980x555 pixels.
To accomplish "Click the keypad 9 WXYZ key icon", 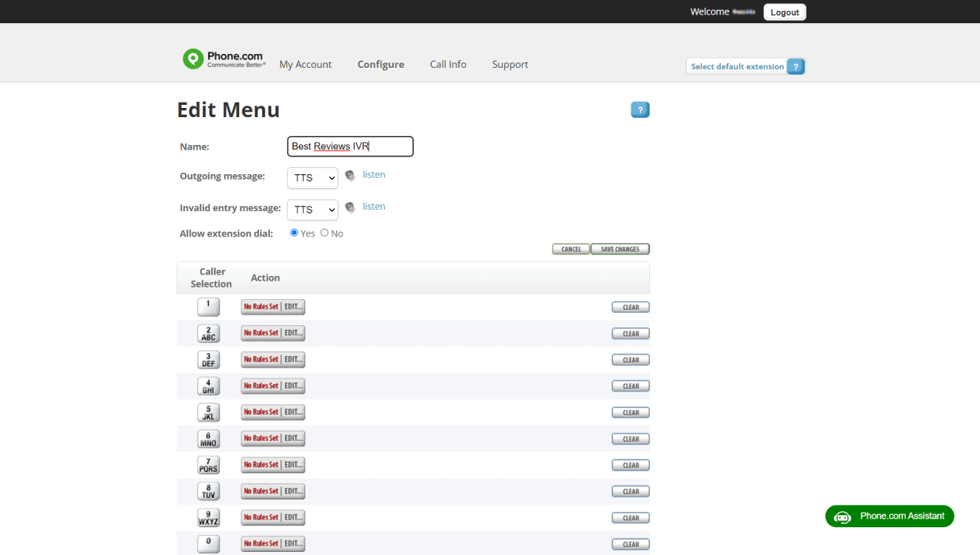I will 208,517.
